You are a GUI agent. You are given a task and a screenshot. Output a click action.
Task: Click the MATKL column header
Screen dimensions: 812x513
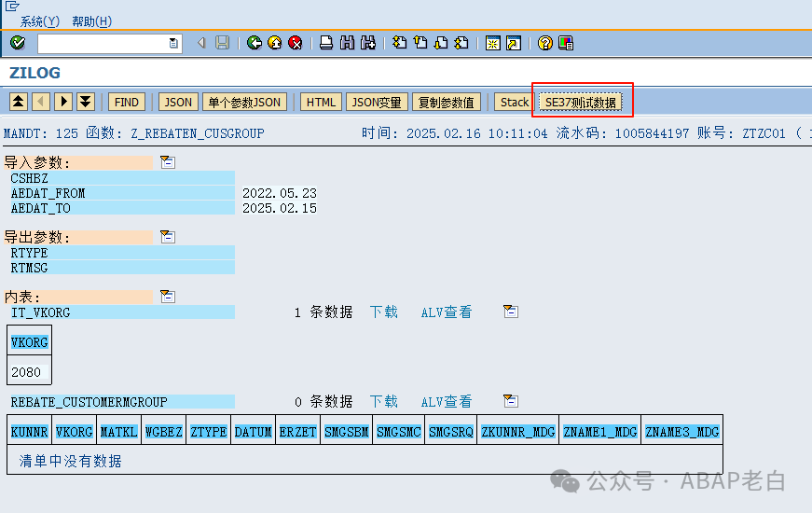tap(118, 432)
